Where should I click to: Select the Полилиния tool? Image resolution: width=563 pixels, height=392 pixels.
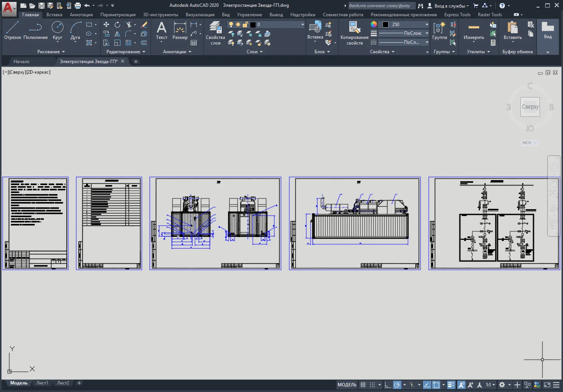coord(35,31)
